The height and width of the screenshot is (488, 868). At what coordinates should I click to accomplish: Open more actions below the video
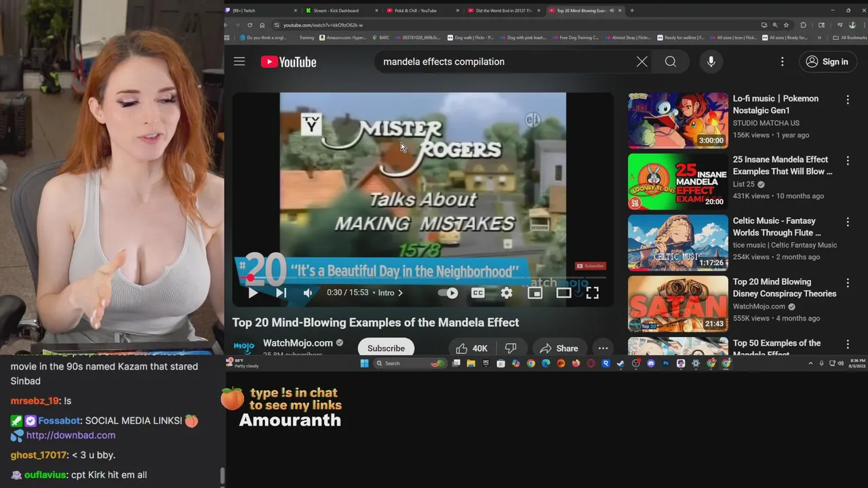tap(603, 348)
